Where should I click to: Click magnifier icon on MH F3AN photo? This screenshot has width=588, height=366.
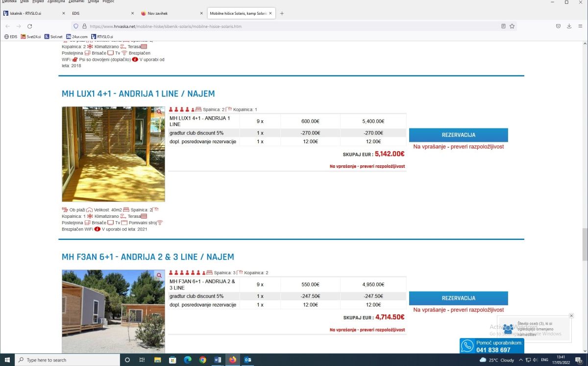[159, 276]
